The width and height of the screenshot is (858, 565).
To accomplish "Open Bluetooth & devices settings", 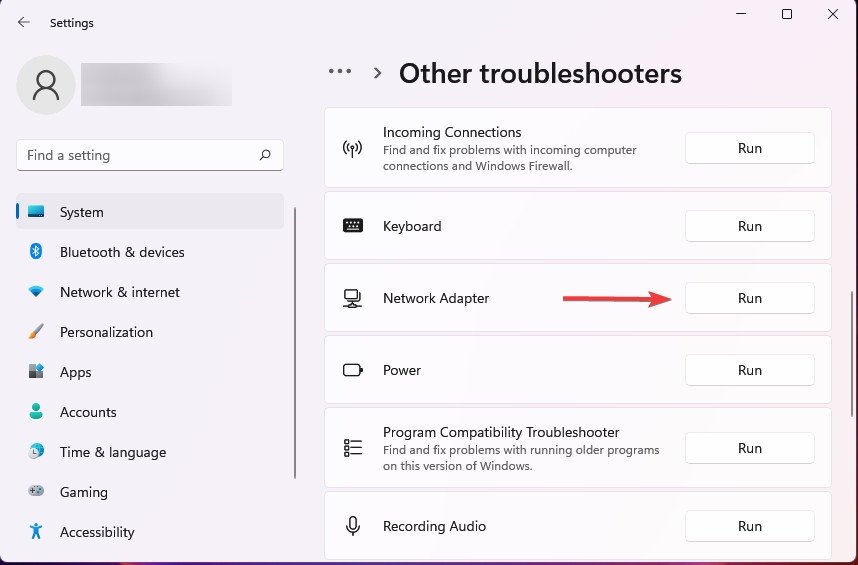I will click(150, 252).
